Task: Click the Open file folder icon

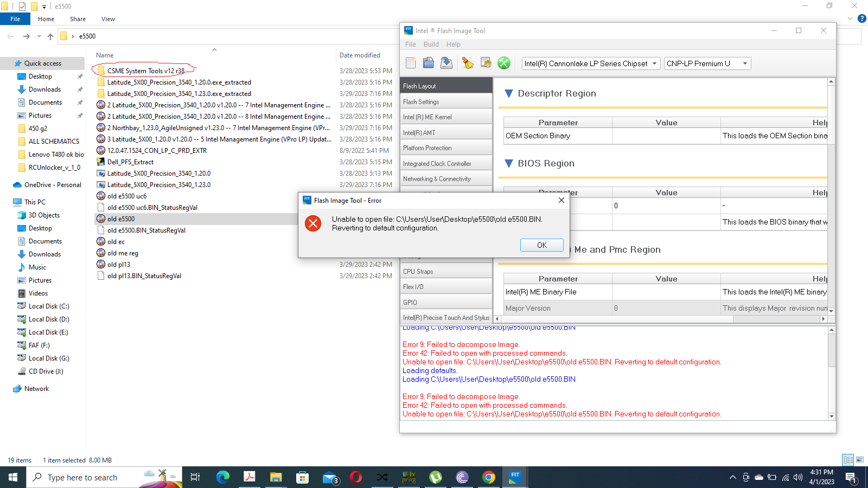Action: tap(429, 63)
